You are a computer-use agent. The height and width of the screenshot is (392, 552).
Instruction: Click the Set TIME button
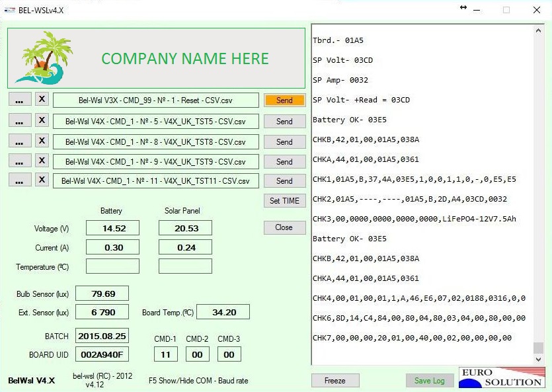[x=284, y=201]
